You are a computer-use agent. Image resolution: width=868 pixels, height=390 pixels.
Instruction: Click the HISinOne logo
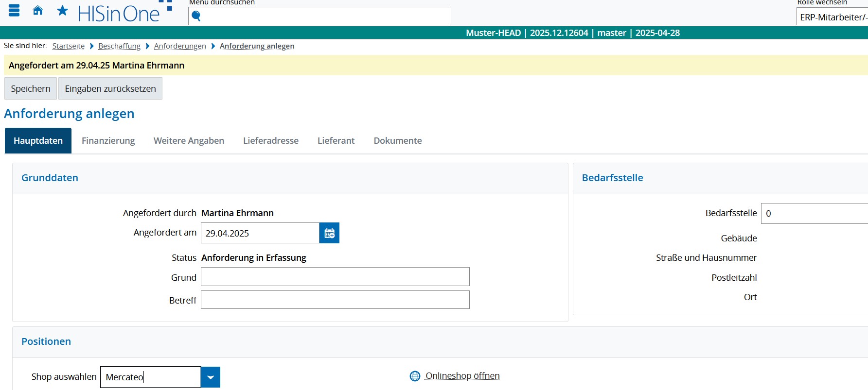pos(125,12)
